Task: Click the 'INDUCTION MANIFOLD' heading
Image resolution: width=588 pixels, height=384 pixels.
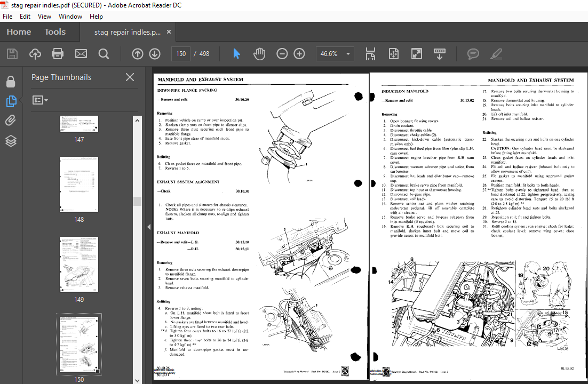Action: coord(405,92)
